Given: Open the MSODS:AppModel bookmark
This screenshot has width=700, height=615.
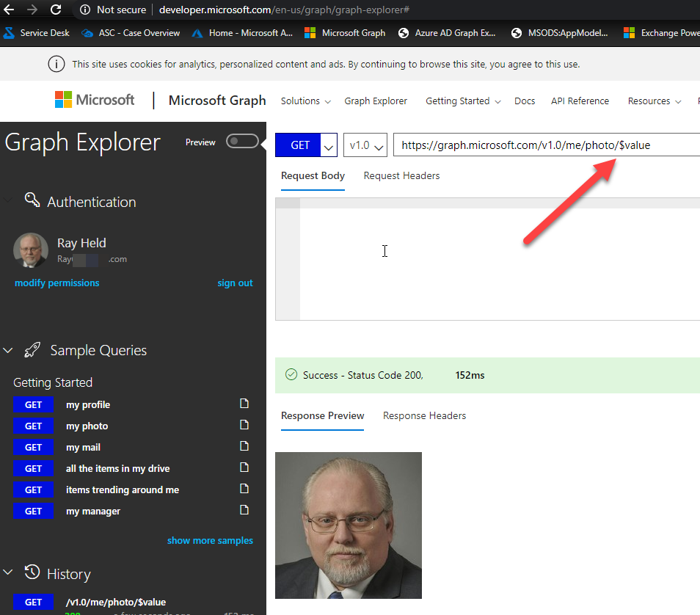Looking at the screenshot, I should point(559,33).
